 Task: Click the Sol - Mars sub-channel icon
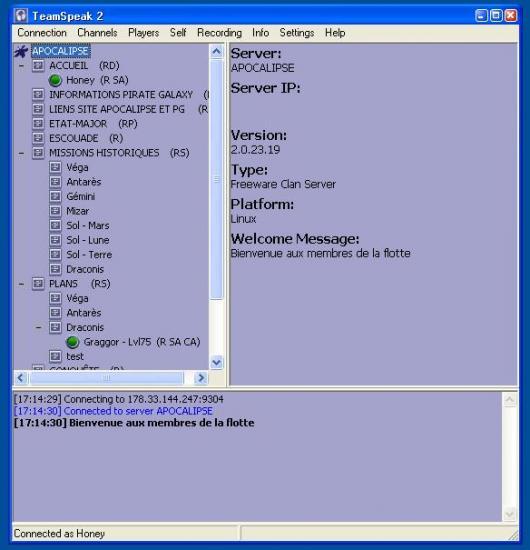(55, 226)
